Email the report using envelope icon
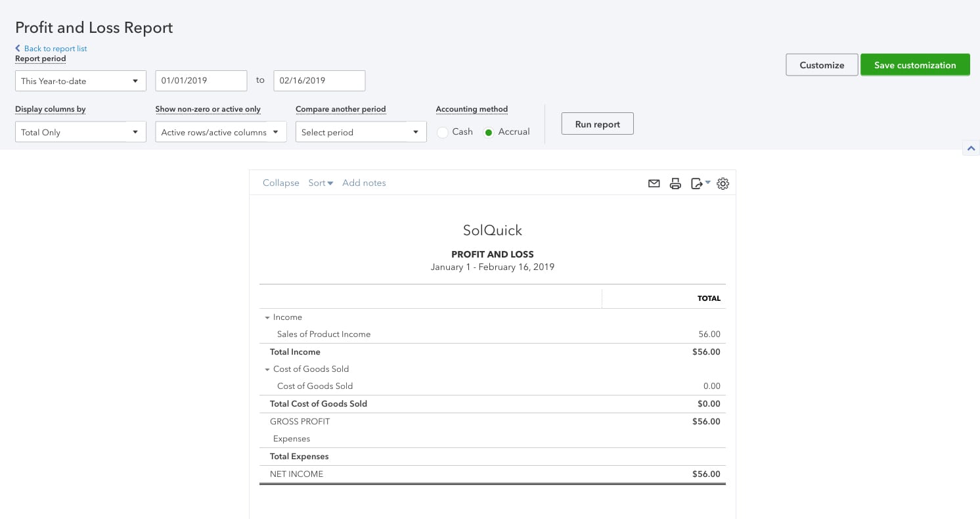980x519 pixels. pos(654,184)
